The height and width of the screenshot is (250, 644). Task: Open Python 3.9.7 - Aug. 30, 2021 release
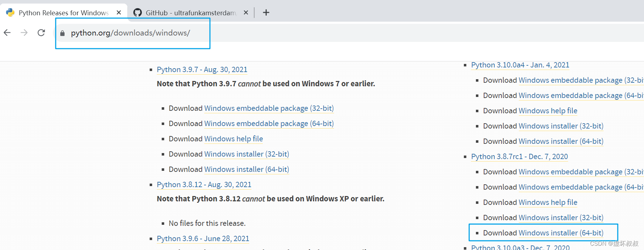202,70
